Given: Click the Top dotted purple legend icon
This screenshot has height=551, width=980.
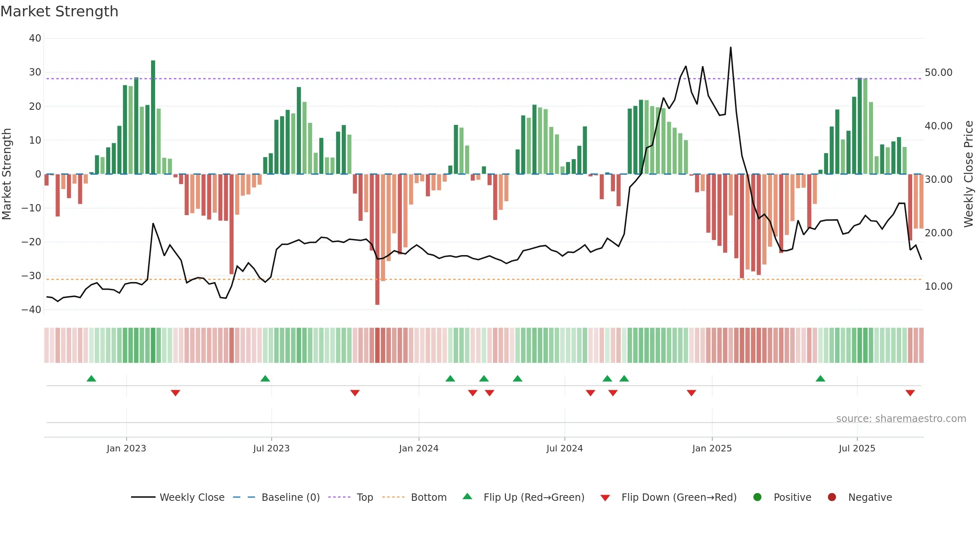Looking at the screenshot, I should point(339,497).
